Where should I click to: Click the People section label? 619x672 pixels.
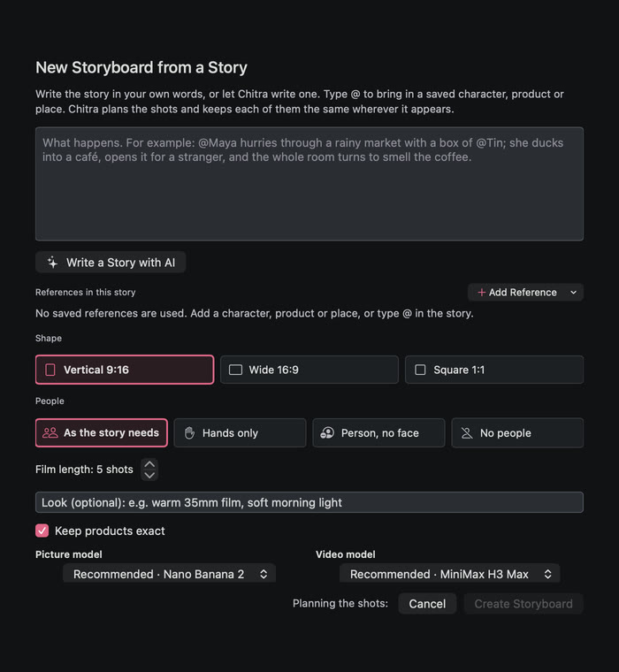pyautogui.click(x=50, y=401)
